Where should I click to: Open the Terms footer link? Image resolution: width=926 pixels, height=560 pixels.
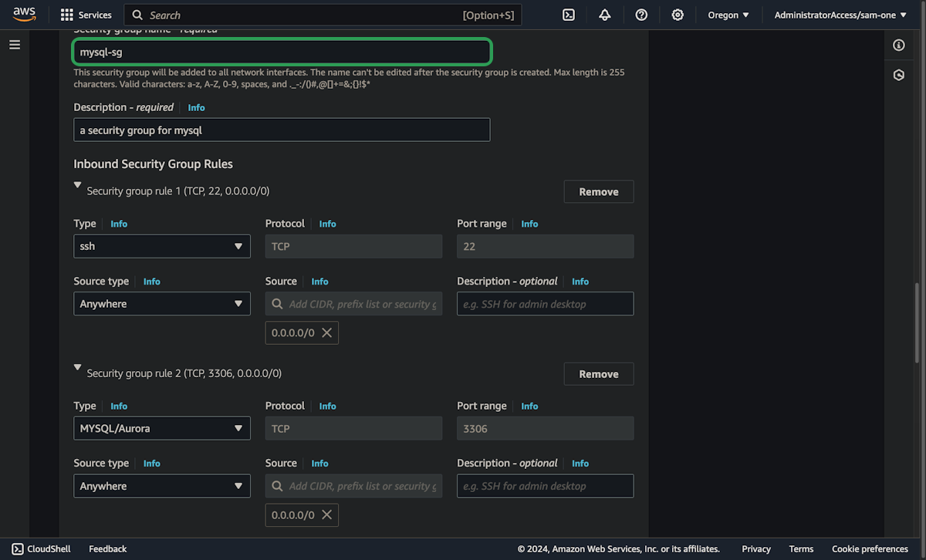click(801, 549)
